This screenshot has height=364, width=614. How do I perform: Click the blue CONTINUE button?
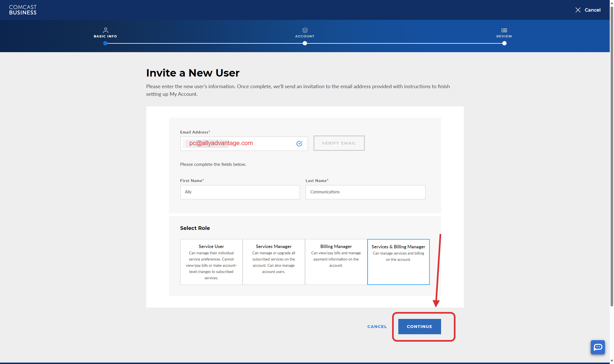click(420, 327)
